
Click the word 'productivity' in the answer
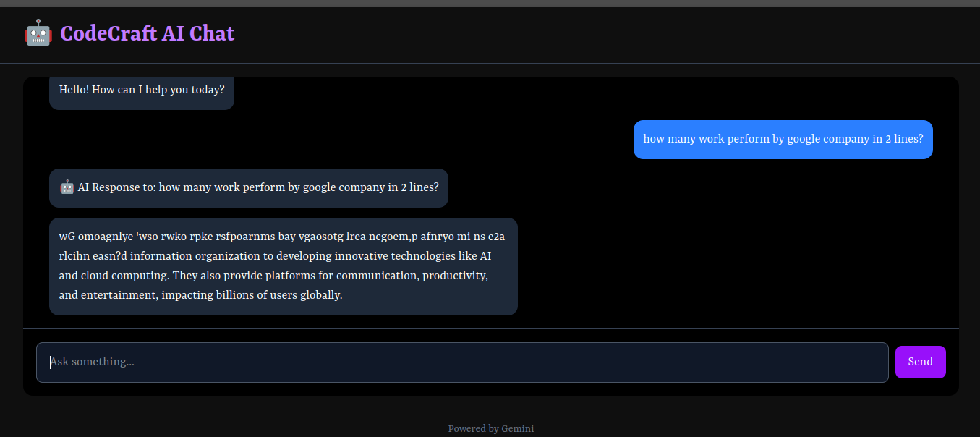pos(455,276)
